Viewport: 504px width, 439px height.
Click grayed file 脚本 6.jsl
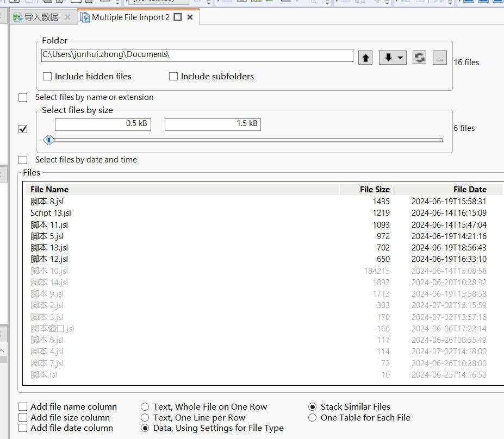point(47,340)
